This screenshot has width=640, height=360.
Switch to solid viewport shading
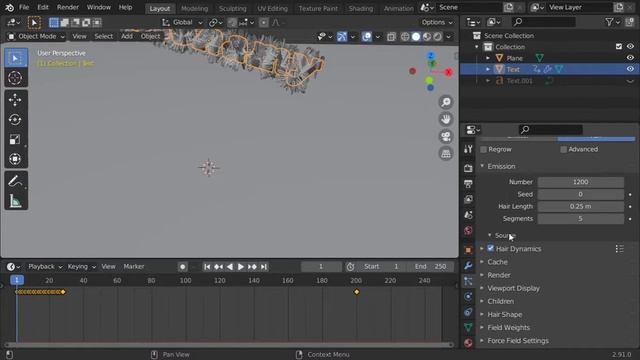click(416, 37)
